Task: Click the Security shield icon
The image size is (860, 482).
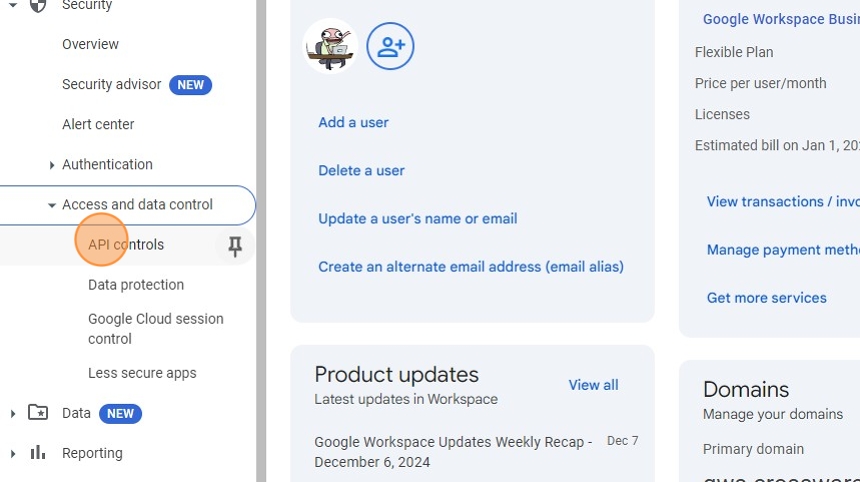Action: coord(38,6)
